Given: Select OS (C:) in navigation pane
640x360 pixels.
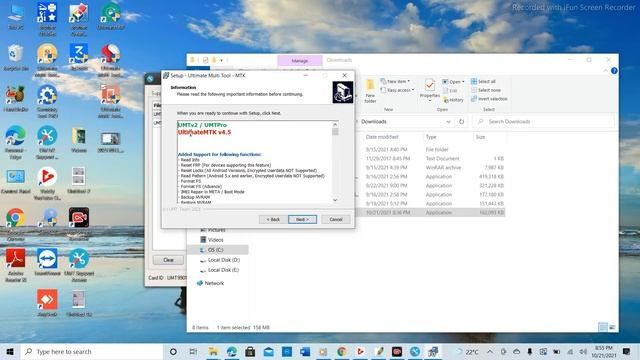Looking at the screenshot, I should (x=217, y=250).
